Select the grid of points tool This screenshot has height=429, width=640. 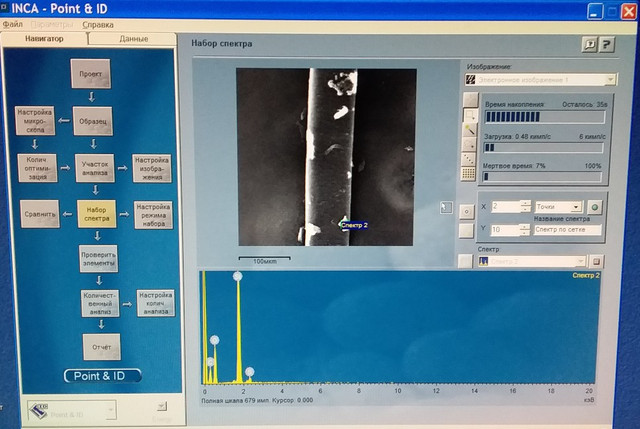pos(468,173)
